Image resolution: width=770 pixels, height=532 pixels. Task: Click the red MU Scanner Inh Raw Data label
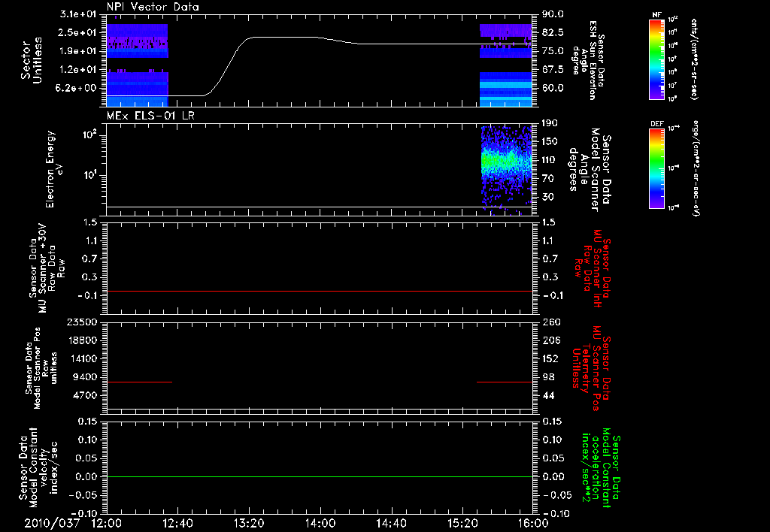(593, 269)
